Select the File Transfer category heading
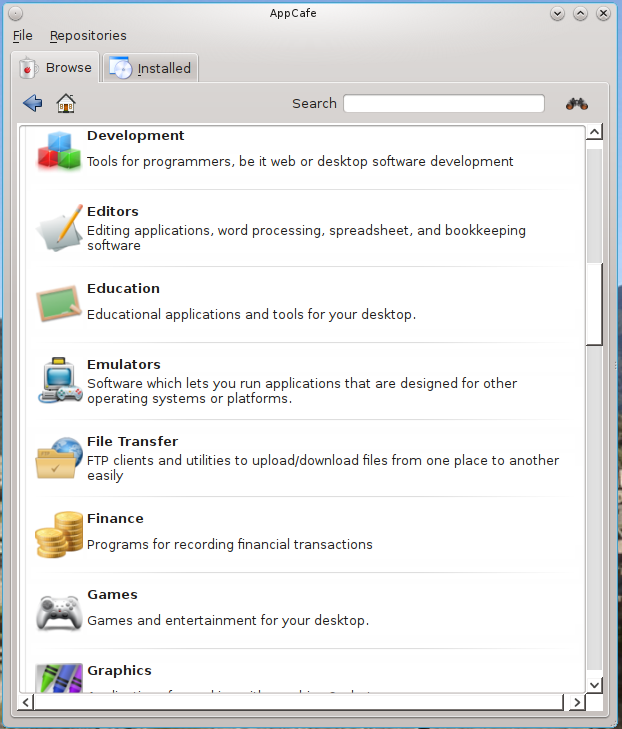The width and height of the screenshot is (622, 729). pos(132,441)
